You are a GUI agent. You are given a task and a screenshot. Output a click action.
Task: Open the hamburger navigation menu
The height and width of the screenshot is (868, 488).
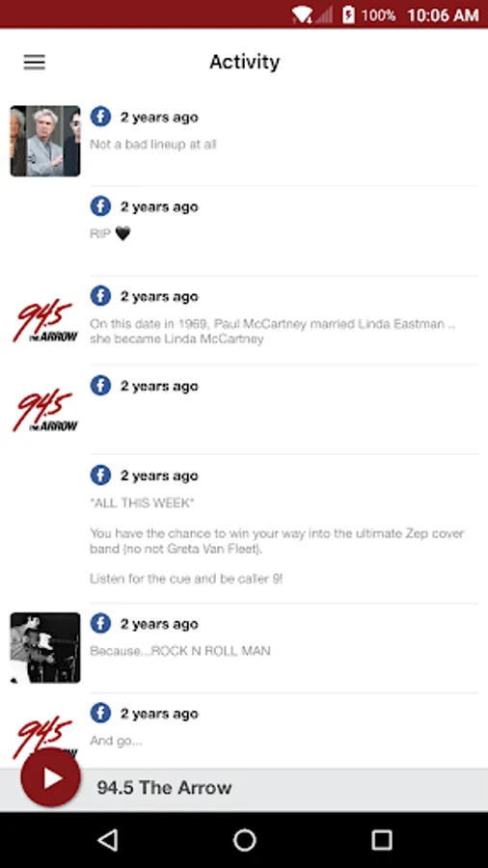click(x=34, y=62)
